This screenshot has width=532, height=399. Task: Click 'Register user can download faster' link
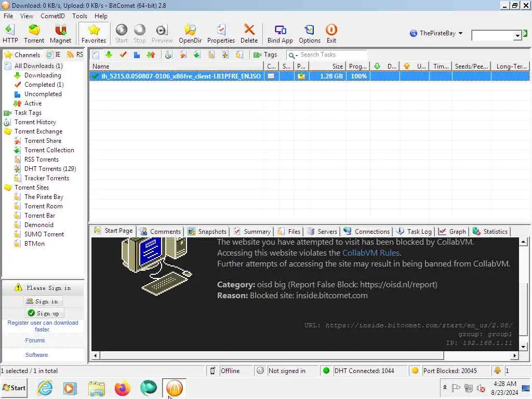click(x=43, y=326)
